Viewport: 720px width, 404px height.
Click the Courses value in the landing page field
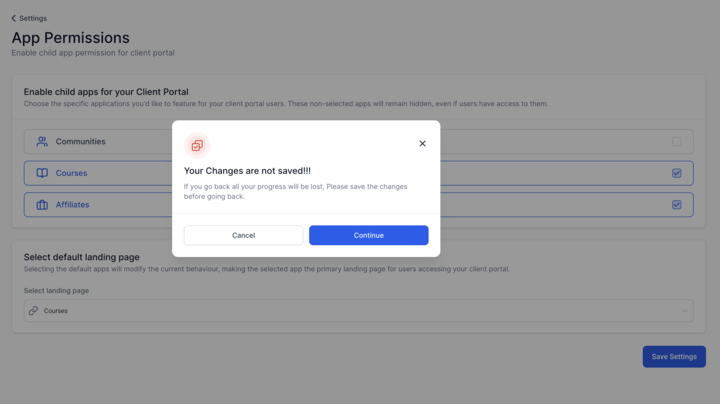click(x=56, y=311)
